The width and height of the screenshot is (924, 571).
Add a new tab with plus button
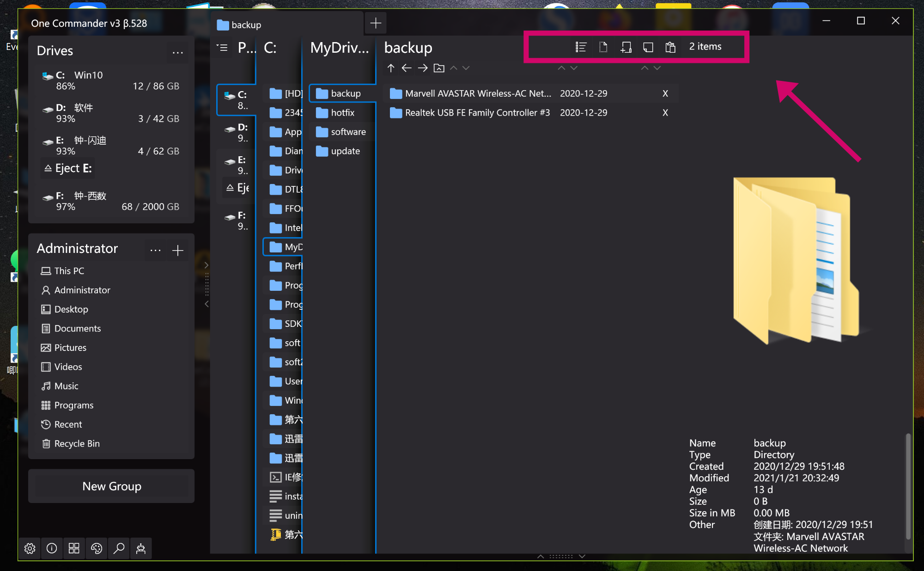click(x=376, y=23)
